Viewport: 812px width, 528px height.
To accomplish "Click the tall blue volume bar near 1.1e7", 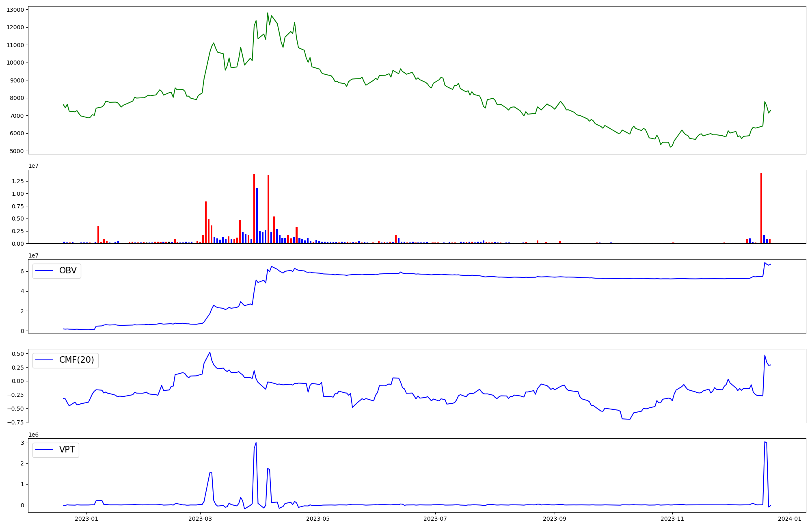I will pyautogui.click(x=257, y=216).
